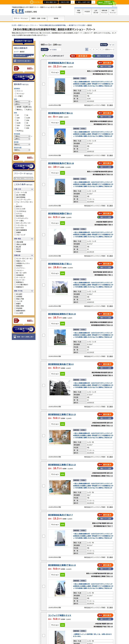Open listing 東京都墨田区本所4丁目4-11
This screenshot has height=644, width=129.
60,113
